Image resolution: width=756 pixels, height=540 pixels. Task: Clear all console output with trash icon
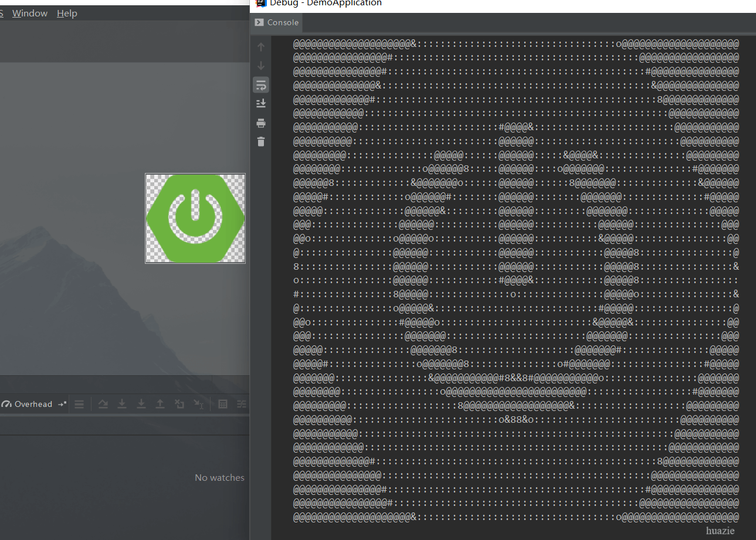(x=261, y=142)
